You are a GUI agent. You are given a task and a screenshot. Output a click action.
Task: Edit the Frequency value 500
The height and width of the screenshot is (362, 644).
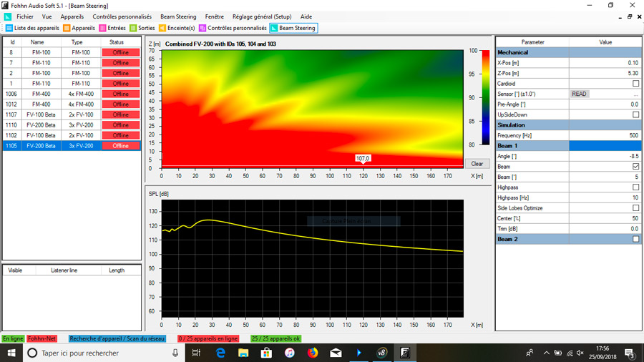(x=605, y=135)
